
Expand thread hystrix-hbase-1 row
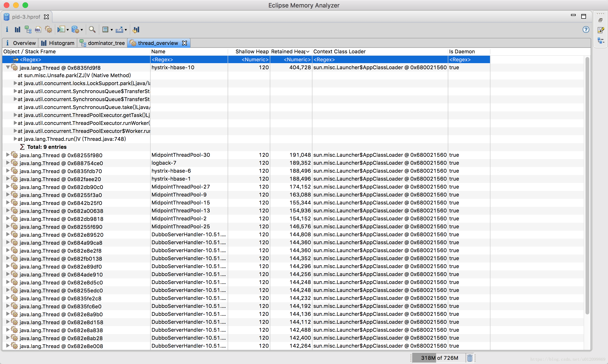click(8, 178)
